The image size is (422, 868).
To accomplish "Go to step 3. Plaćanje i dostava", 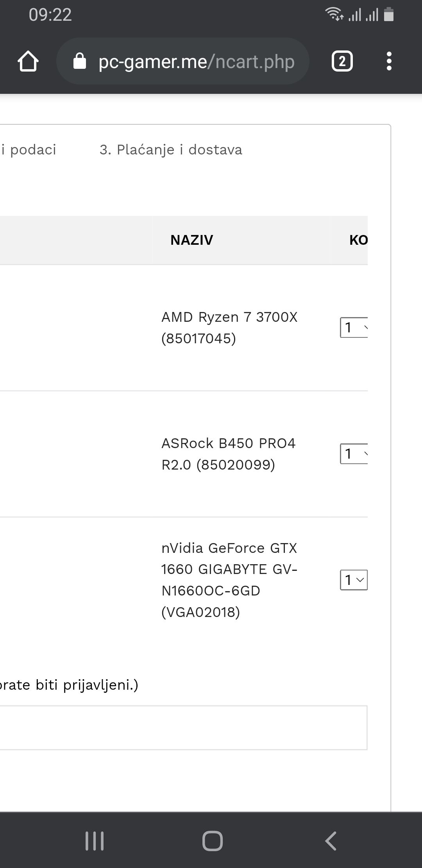I will pos(171,150).
